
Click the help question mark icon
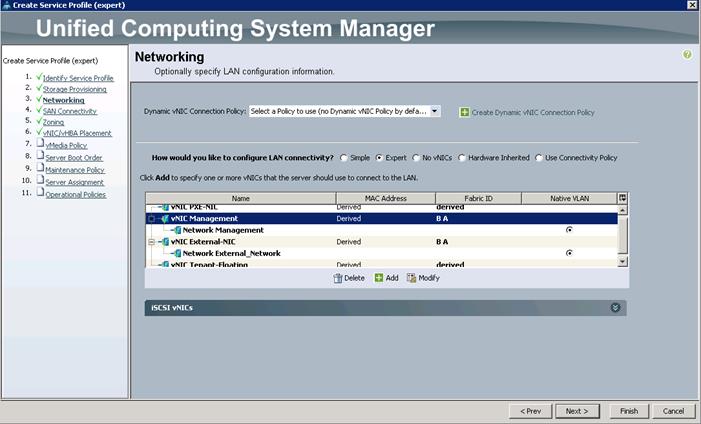(687, 55)
